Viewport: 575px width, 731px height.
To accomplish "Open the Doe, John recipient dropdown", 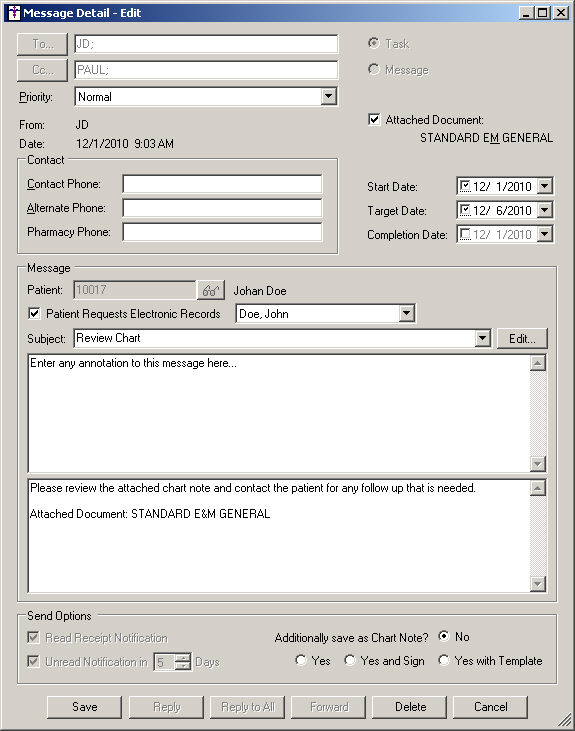I will point(407,313).
